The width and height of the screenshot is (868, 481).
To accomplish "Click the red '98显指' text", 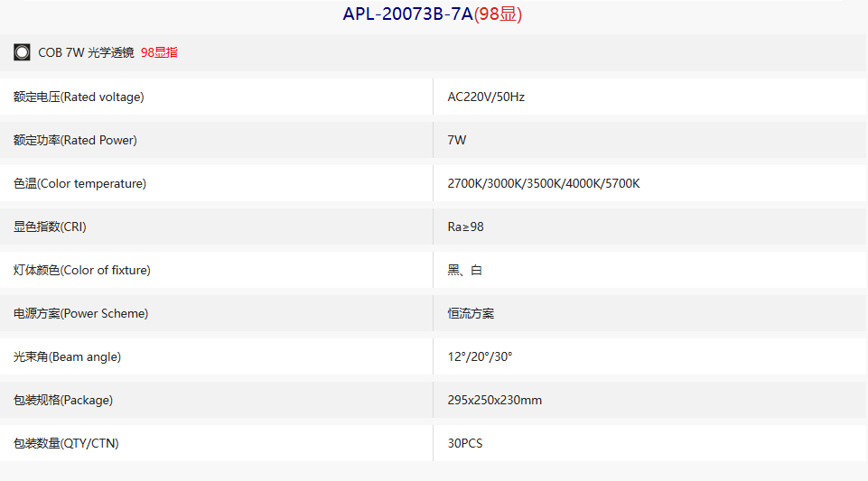I will (160, 52).
